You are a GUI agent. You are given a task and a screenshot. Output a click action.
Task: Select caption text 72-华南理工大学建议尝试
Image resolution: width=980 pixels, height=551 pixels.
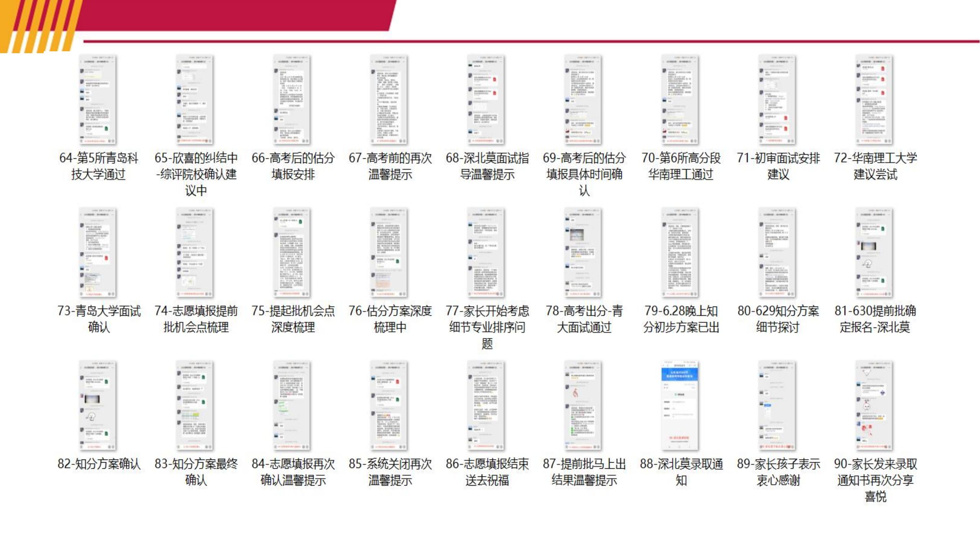(875, 166)
